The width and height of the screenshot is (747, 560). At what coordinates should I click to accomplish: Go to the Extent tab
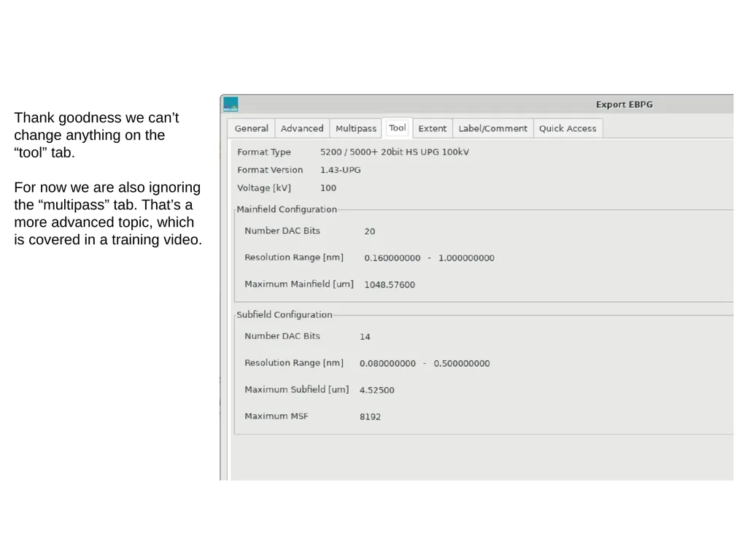point(433,128)
